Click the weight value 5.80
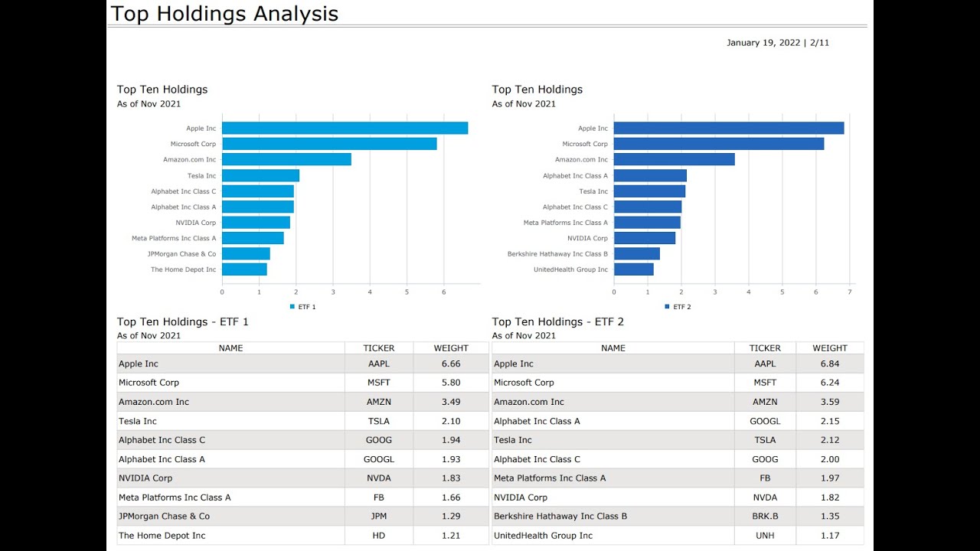Image resolution: width=980 pixels, height=551 pixels. 451,383
